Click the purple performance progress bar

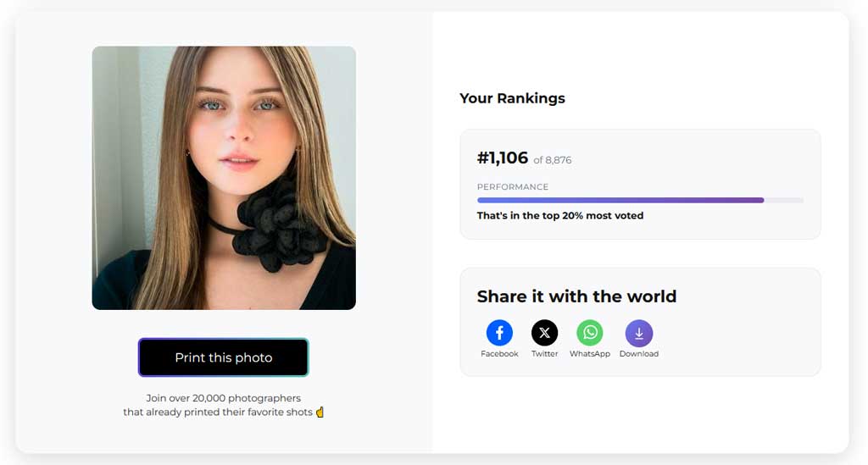[x=619, y=201]
